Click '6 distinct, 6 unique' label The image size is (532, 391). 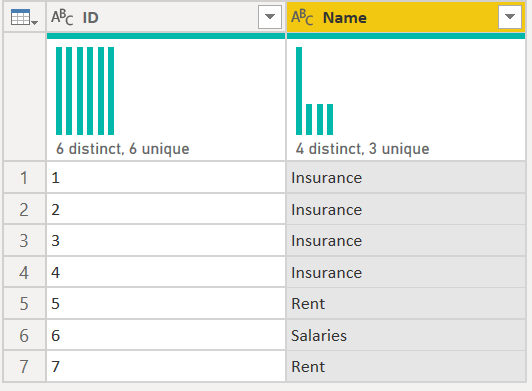[122, 149]
